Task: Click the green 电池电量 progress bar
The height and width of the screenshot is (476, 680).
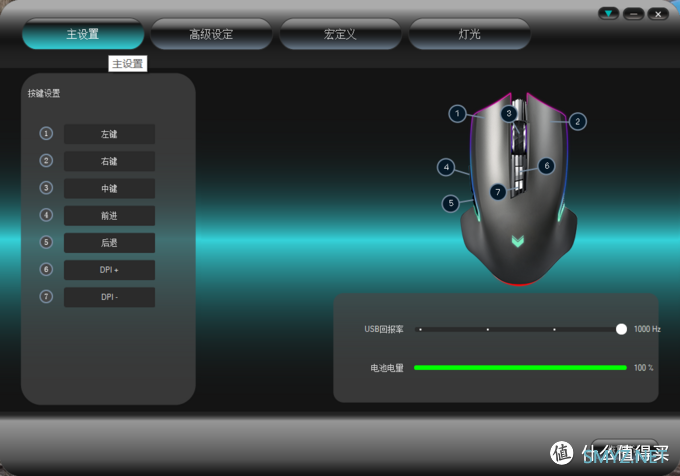Action: point(520,368)
